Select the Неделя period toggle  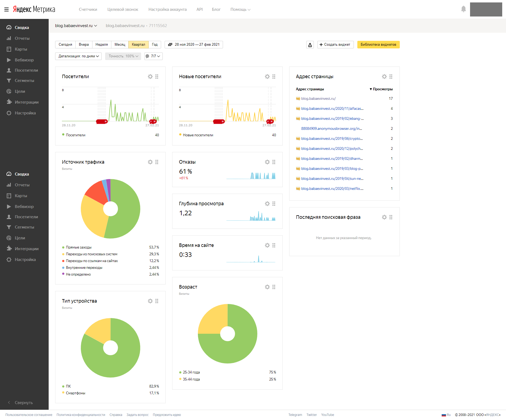click(101, 45)
